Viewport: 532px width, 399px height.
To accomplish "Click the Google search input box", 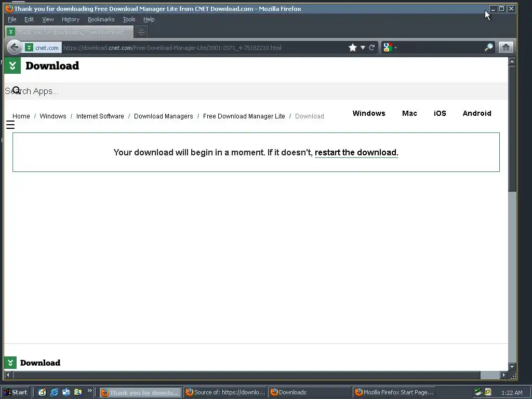I will click(440, 47).
